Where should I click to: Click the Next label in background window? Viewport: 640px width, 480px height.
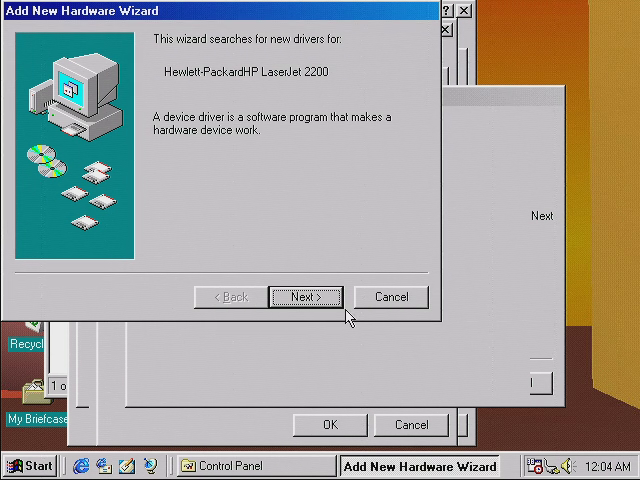[542, 216]
